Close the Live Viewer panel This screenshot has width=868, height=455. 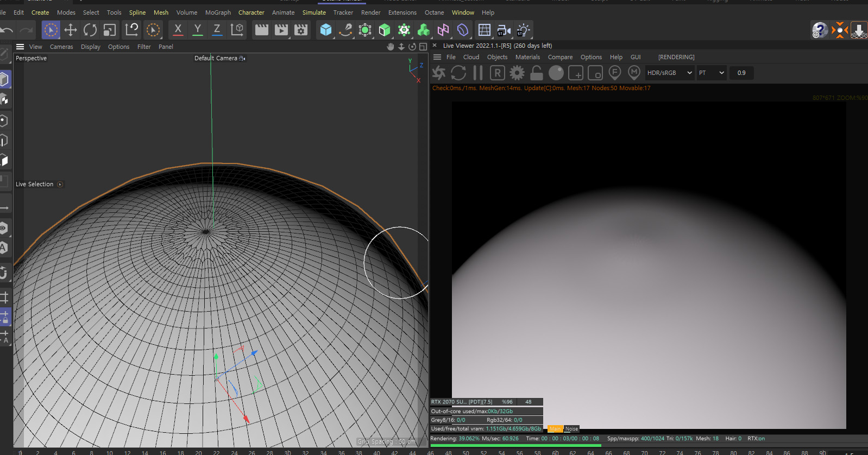pos(435,46)
